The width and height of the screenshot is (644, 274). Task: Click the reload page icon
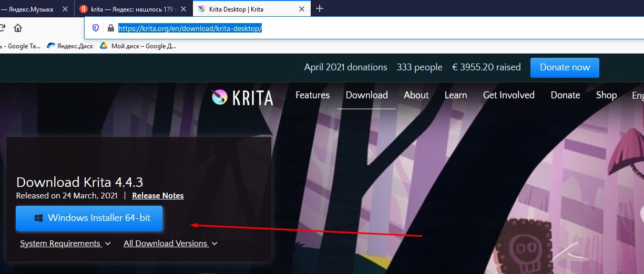2,28
